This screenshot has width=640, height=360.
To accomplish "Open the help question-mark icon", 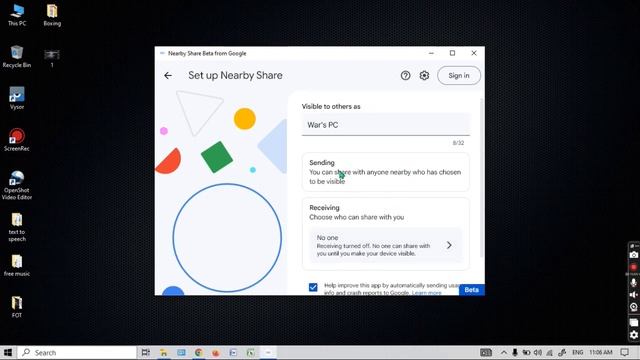I will tap(405, 76).
